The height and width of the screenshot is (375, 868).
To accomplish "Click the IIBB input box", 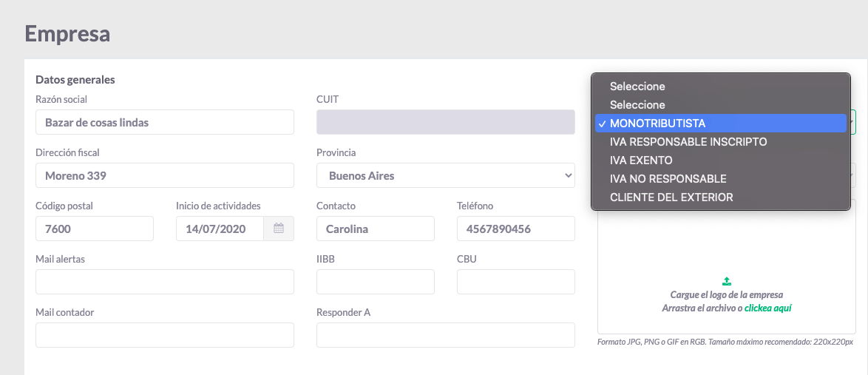I will 376,281.
